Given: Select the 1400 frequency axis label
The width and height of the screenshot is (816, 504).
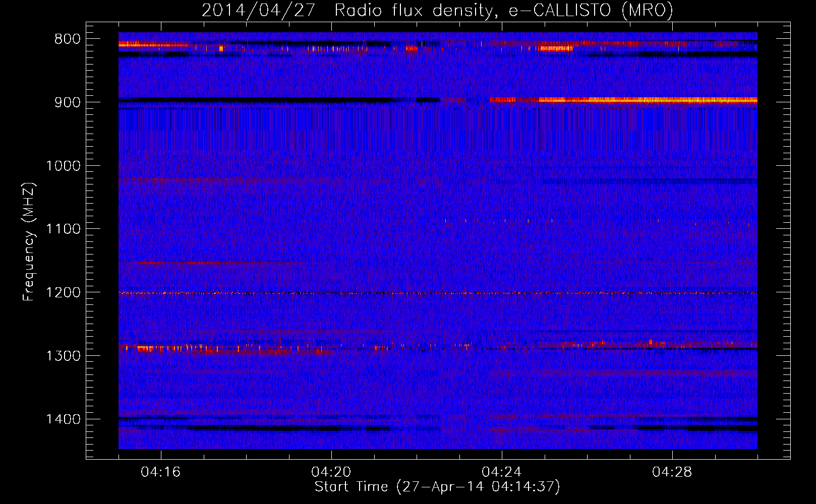Looking at the screenshot, I should pos(63,419).
